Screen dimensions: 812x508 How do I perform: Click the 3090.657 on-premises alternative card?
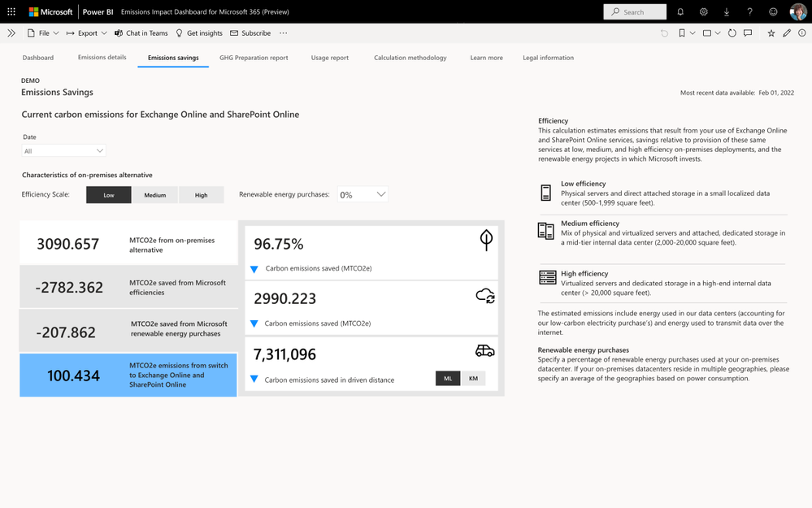coord(128,243)
